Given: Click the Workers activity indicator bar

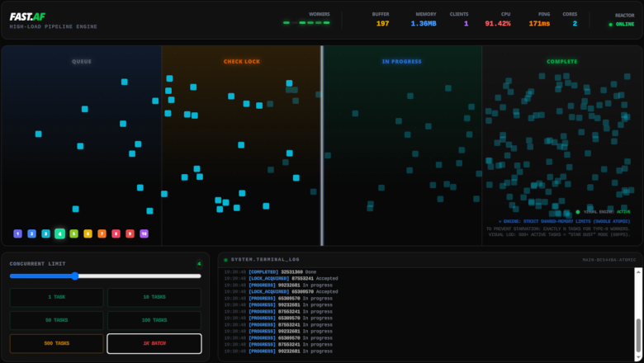Looking at the screenshot, I should [305, 23].
